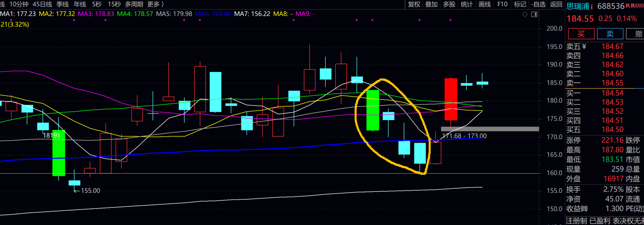Image resolution: width=644 pixels, height=225 pixels.
Task: Click the 卖一 ask price 184.55
Action: (x=612, y=83)
